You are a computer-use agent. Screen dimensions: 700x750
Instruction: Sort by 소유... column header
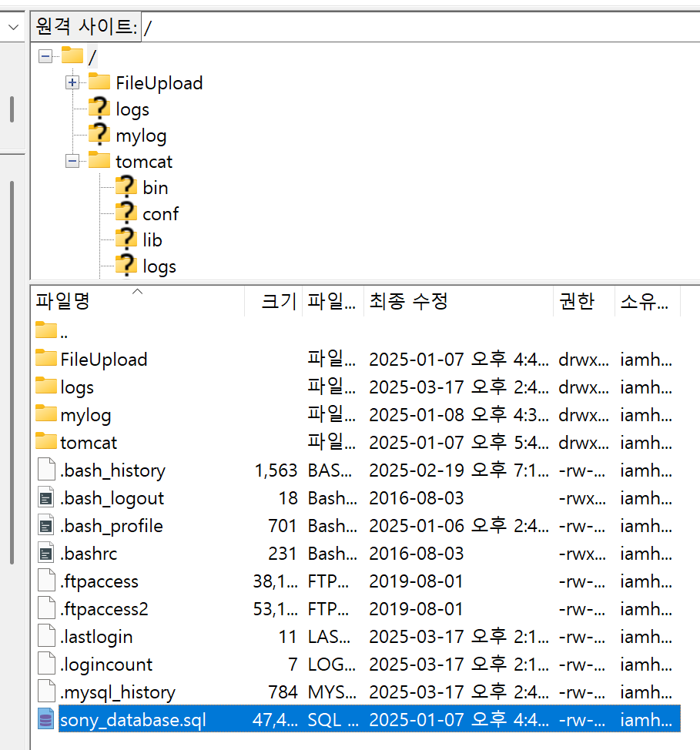648,301
